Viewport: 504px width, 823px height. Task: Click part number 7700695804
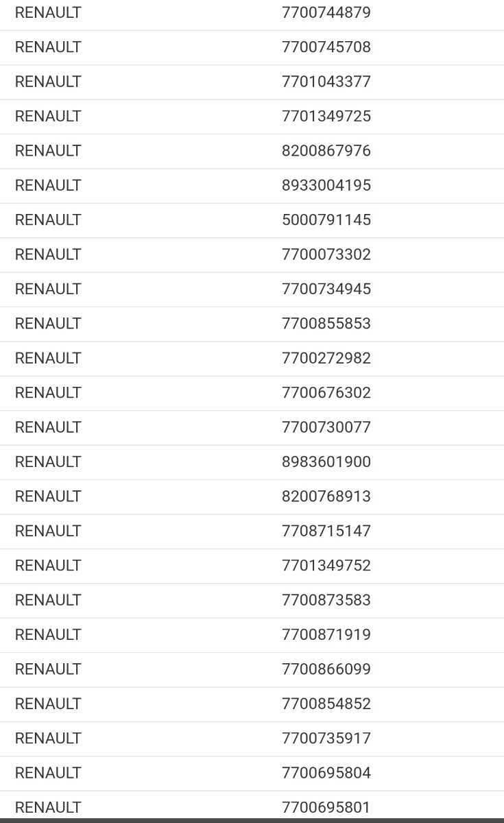326,773
